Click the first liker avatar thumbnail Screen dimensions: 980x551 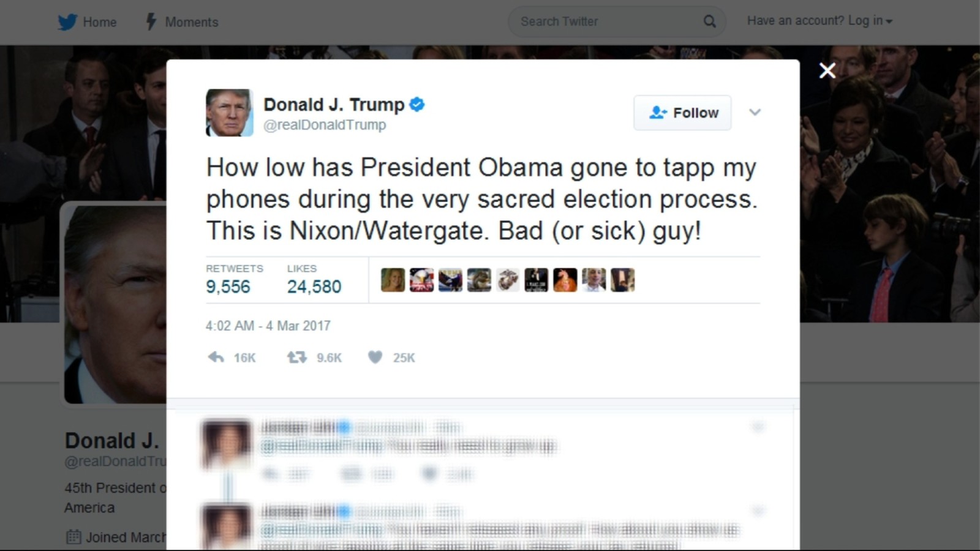[393, 280]
